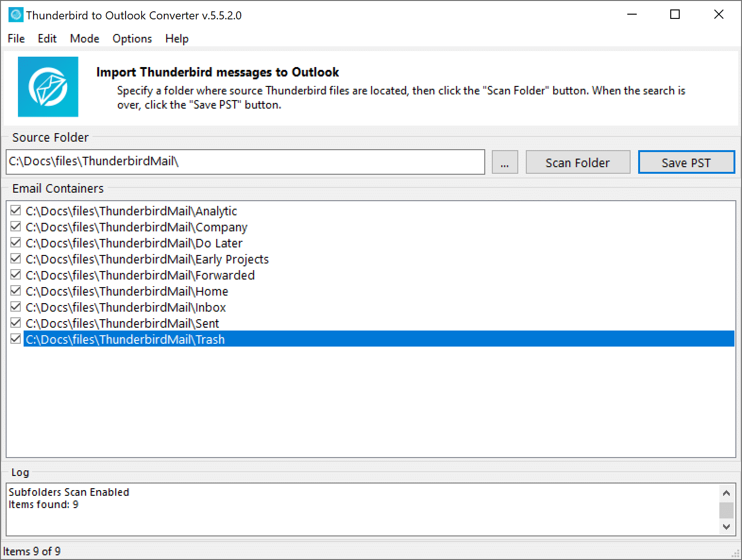Click the blue envelope logo in the header

coord(48,87)
